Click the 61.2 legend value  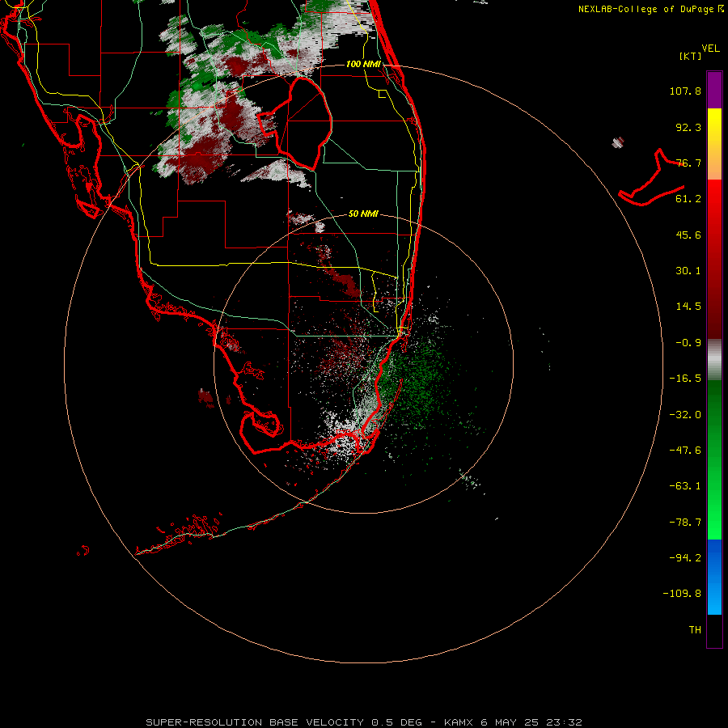688,199
